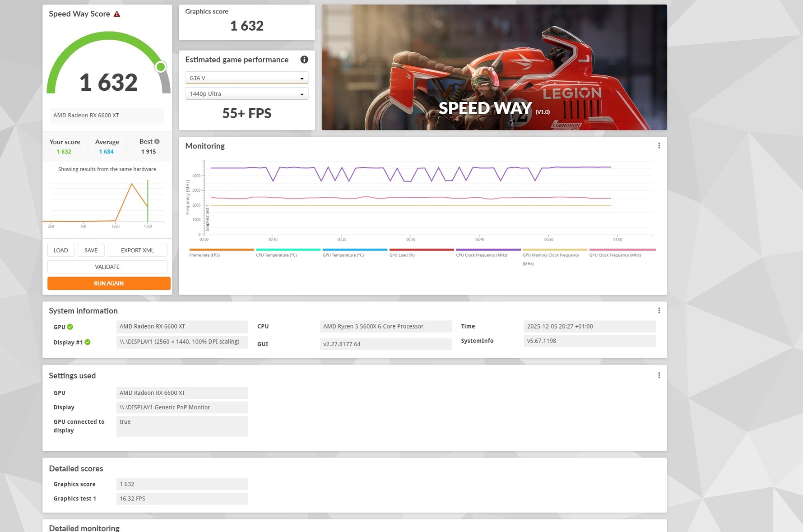Select the GUI version v2.27.8177 64
Image resolution: width=803 pixels, height=532 pixels.
386,344
